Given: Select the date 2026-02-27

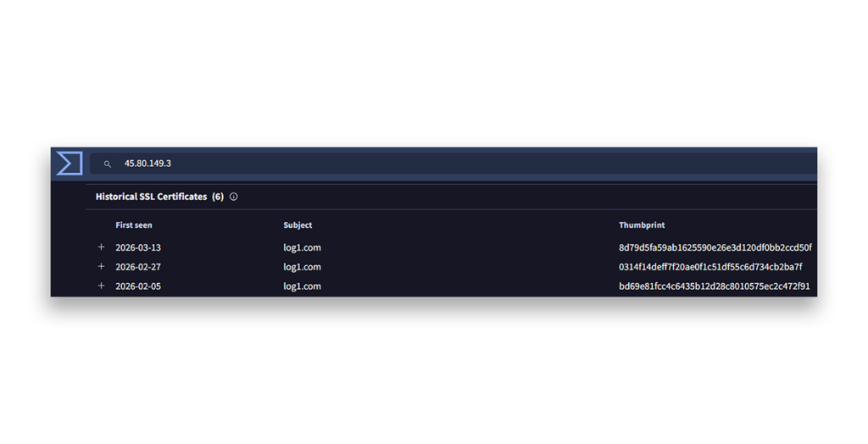Looking at the screenshot, I should pos(138,267).
